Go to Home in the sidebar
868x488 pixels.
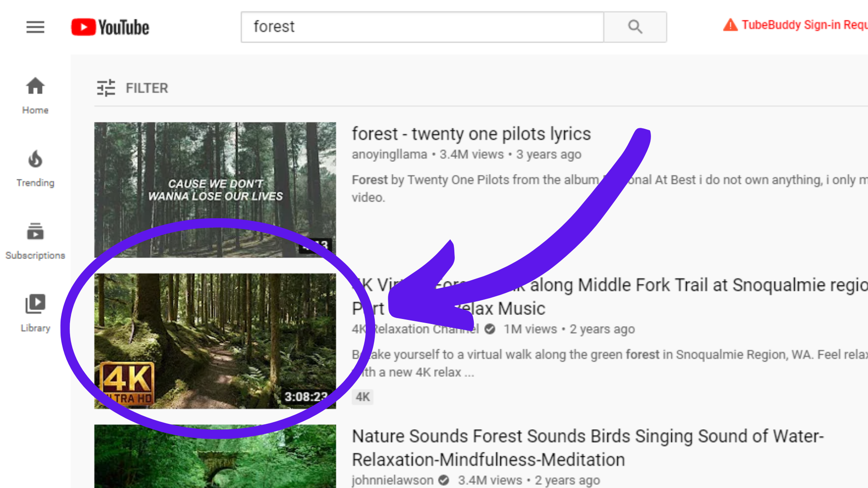click(35, 96)
